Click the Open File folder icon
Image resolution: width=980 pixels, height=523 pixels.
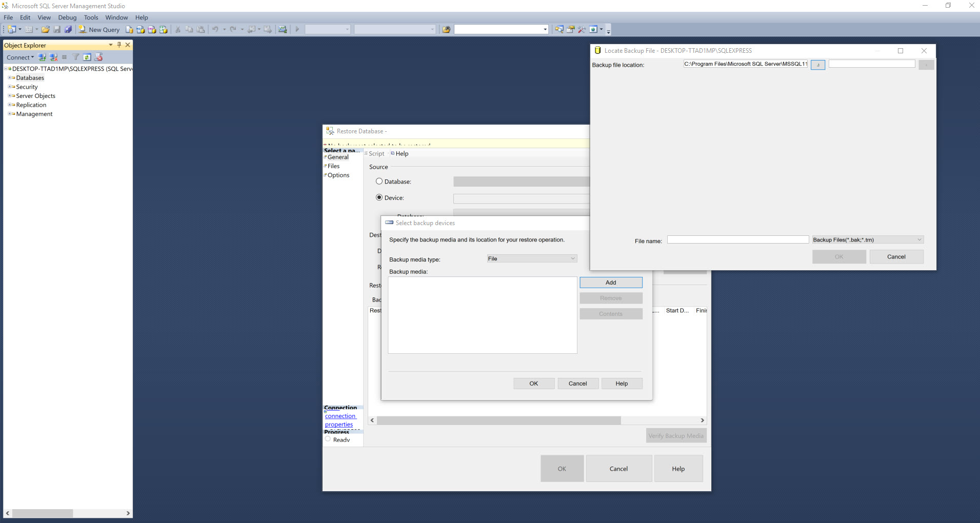(x=46, y=30)
